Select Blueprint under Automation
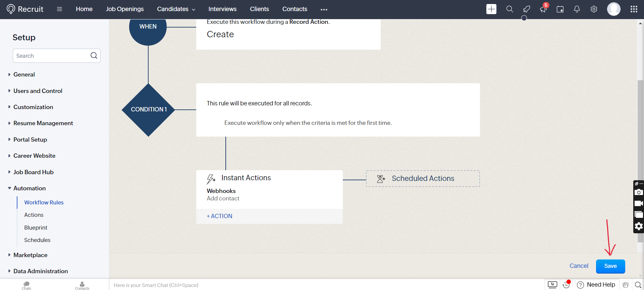 coord(36,228)
